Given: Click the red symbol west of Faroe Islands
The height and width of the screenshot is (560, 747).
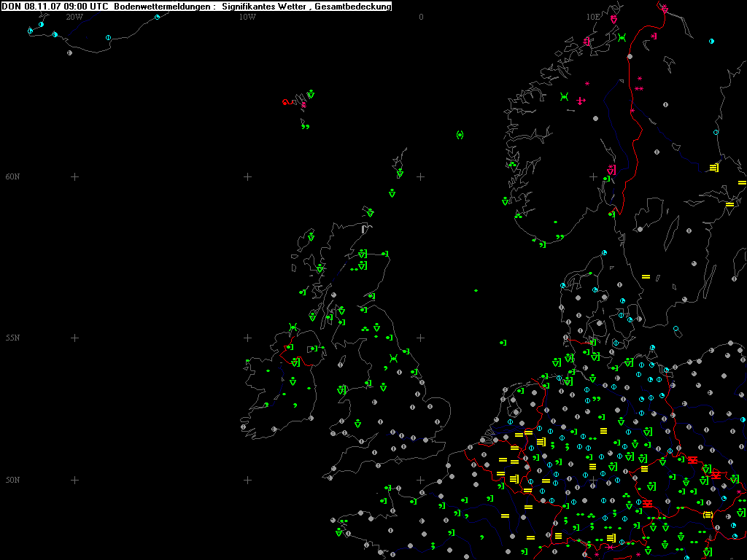Looking at the screenshot, I should coord(286,102).
